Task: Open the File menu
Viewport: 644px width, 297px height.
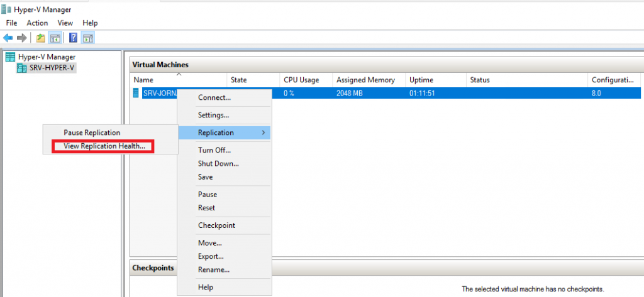Action: 11,23
